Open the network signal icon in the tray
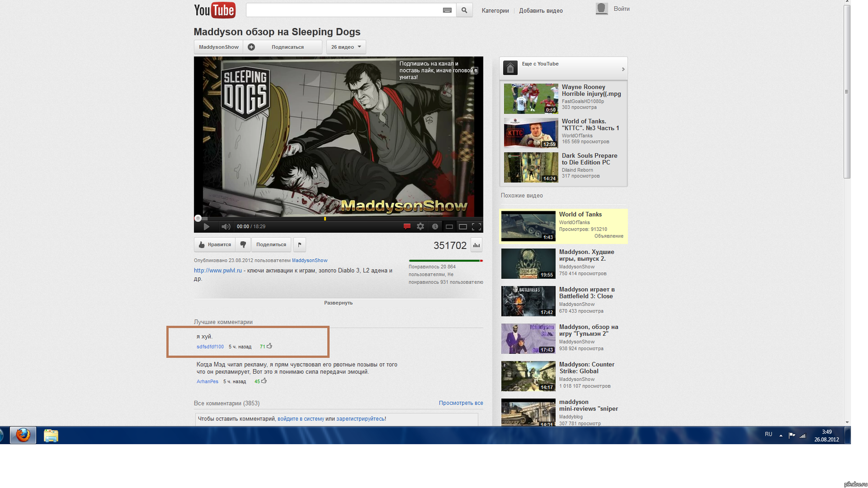The image size is (868, 488). (803, 435)
